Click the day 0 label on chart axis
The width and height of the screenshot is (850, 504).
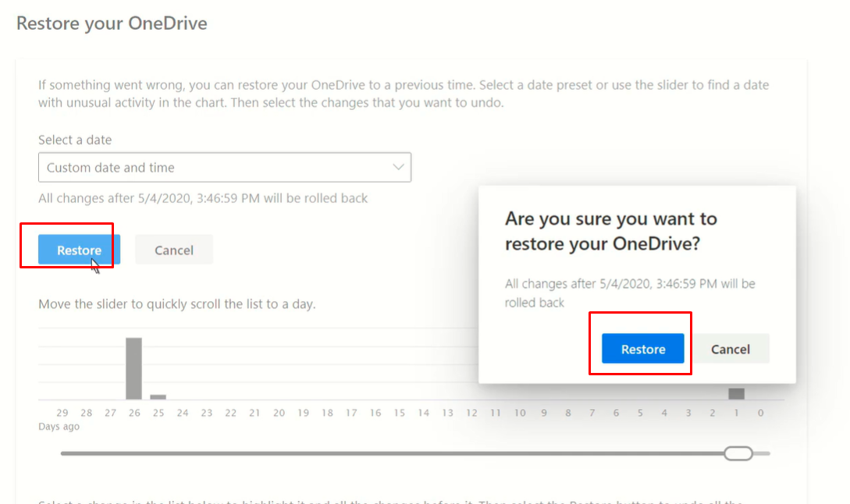click(760, 413)
